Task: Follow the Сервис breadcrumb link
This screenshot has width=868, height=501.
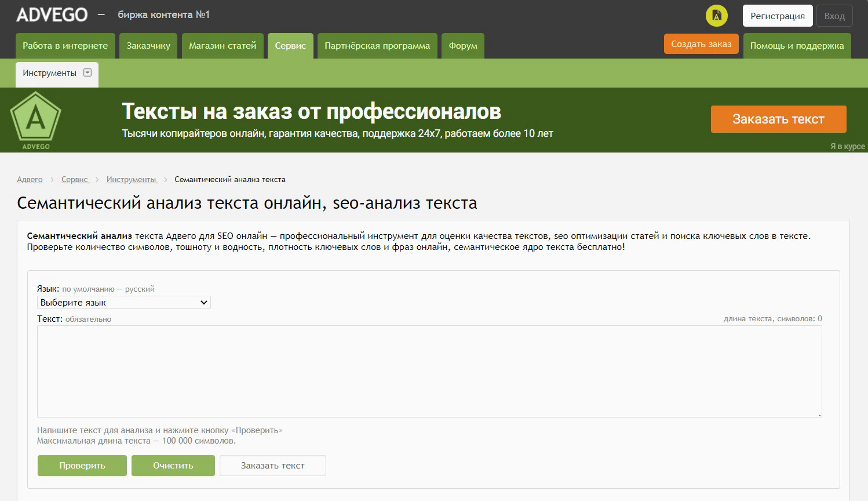Action: [x=75, y=179]
